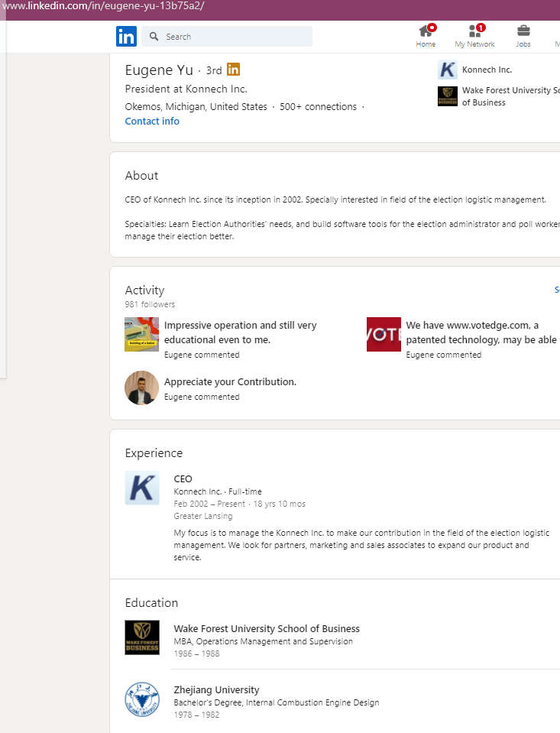Image resolution: width=560 pixels, height=733 pixels.
Task: Click the 1978 – 1982 years text
Action: [196, 715]
